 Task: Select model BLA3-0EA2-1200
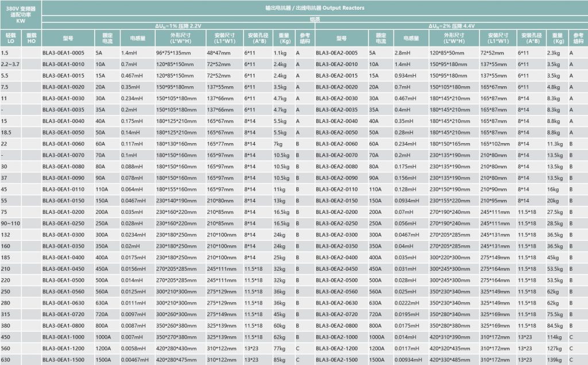tap(336, 348)
